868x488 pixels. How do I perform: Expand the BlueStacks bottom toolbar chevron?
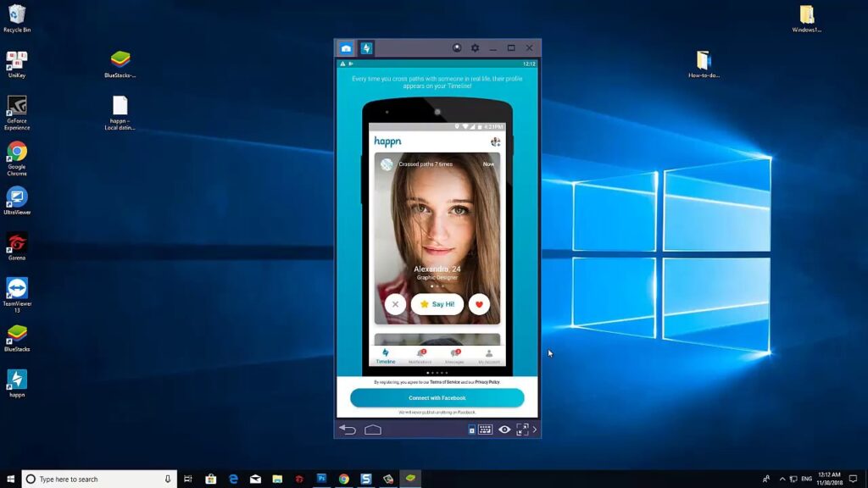535,430
